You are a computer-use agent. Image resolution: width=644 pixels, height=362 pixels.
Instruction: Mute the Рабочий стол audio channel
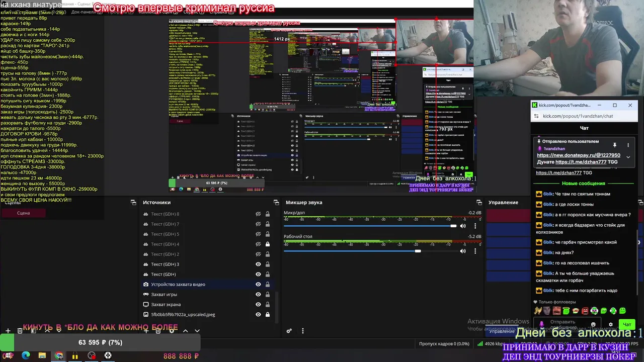tap(463, 251)
